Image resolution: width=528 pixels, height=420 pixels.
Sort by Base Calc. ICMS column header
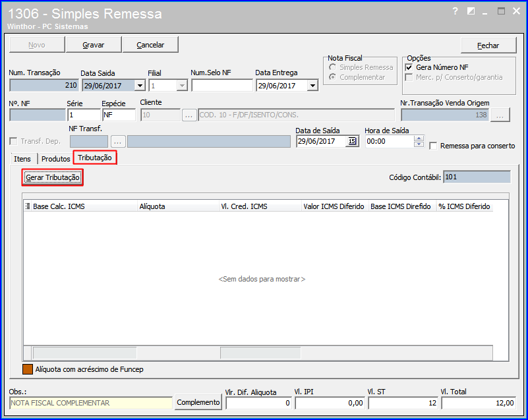[84, 206]
